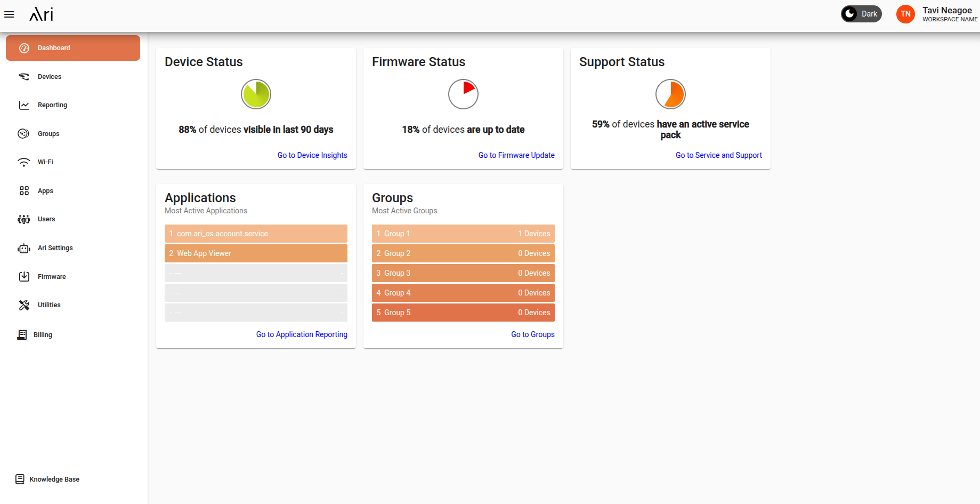The image size is (980, 504).
Task: Open the Knowledge Base label
Action: [x=54, y=479]
